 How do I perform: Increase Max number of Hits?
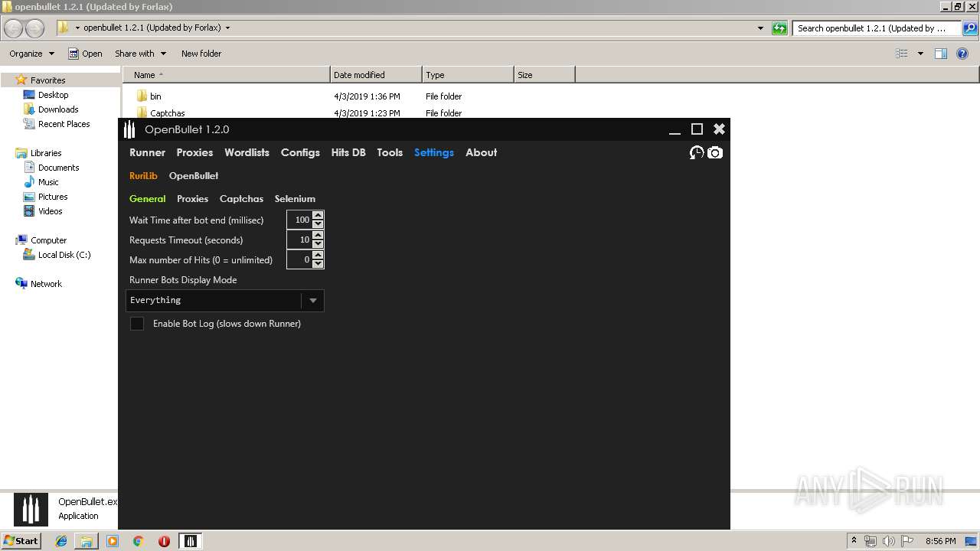[318, 255]
